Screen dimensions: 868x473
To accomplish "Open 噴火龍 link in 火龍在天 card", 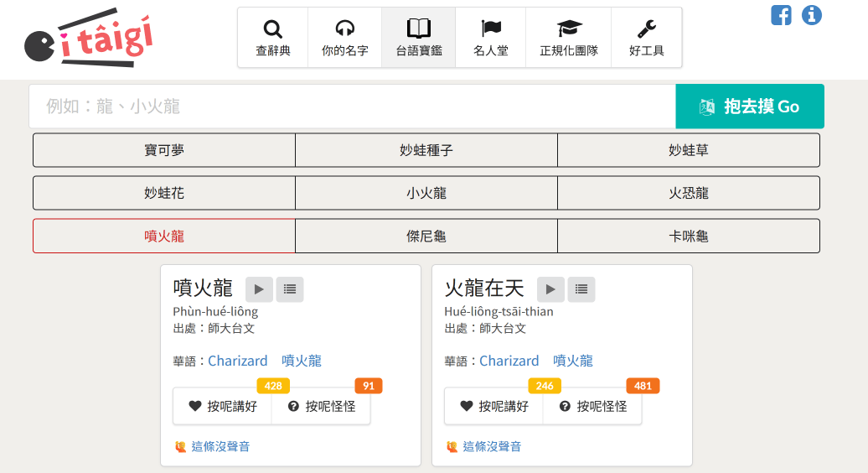I will 572,361.
